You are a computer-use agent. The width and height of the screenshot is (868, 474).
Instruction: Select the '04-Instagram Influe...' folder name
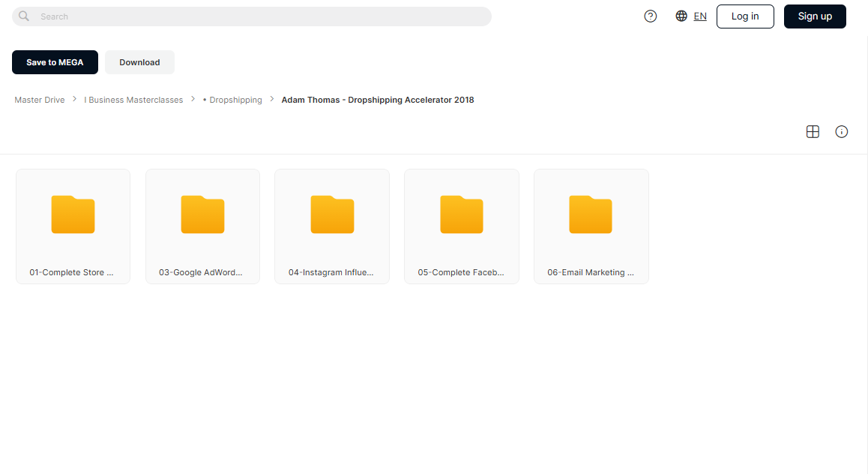[x=331, y=272]
